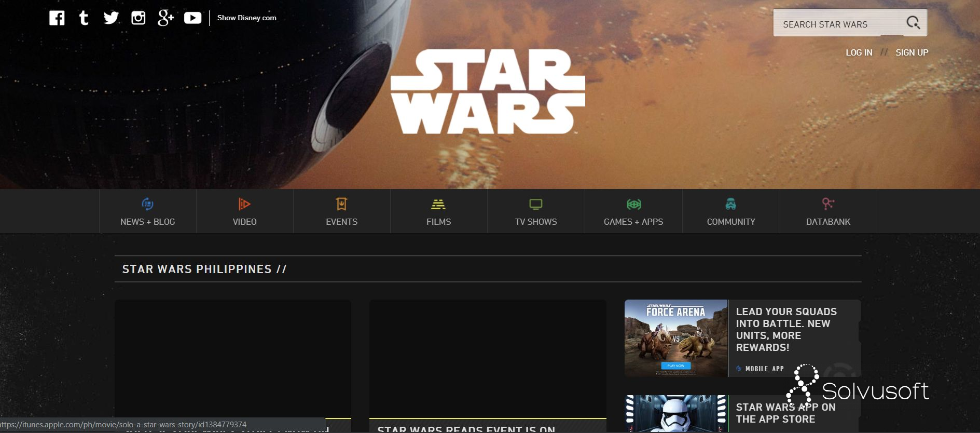This screenshot has width=980, height=433.
Task: Open the Films menu item
Action: [439, 211]
